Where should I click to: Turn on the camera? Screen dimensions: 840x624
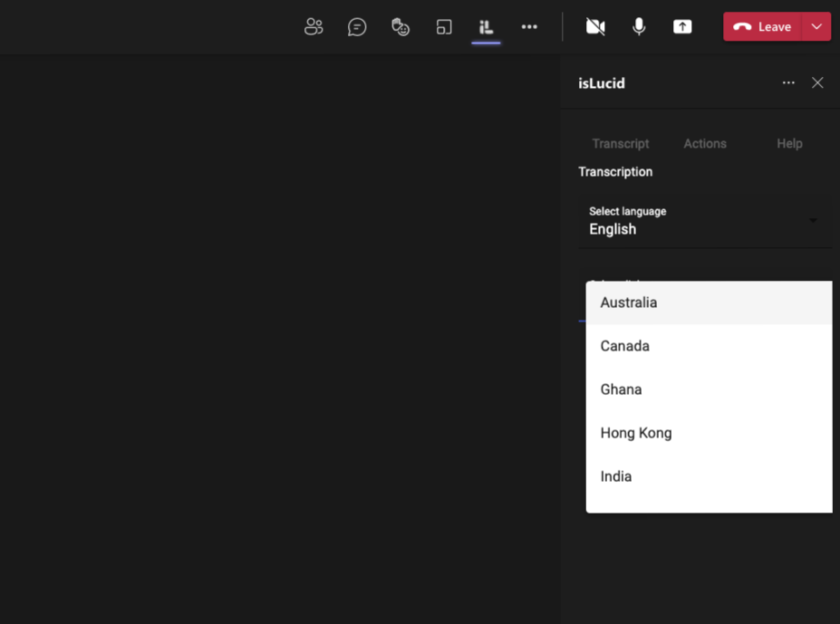(595, 27)
